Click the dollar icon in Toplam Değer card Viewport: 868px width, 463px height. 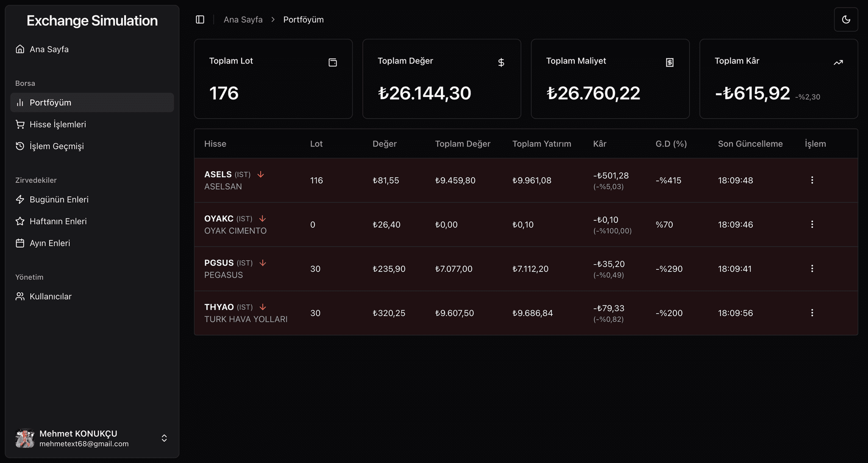tap(501, 63)
